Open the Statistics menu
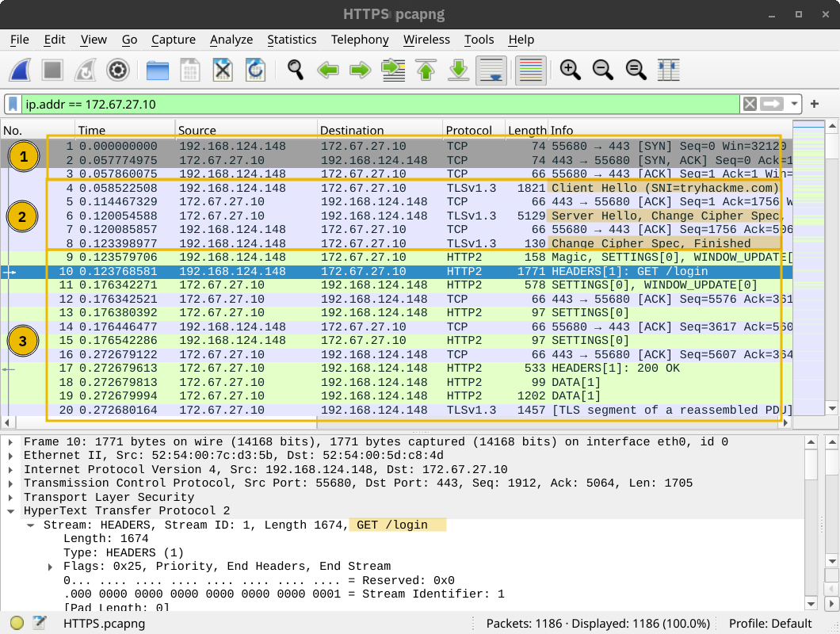Screen dimensions: 840x634 pyautogui.click(x=292, y=40)
